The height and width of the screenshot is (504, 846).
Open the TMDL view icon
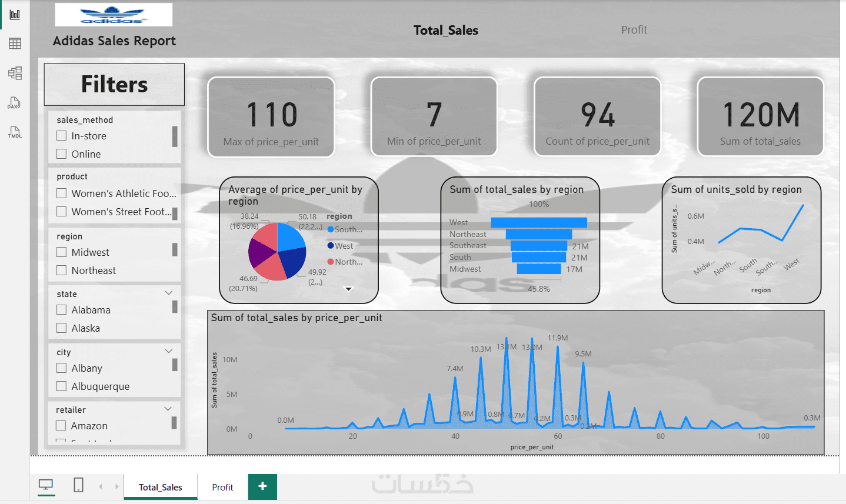tap(15, 132)
